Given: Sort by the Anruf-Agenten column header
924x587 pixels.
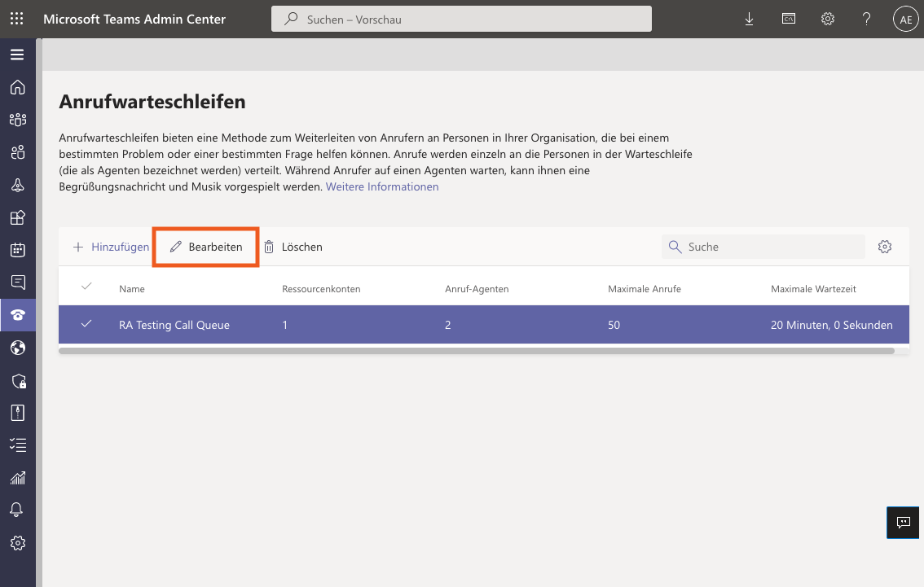Looking at the screenshot, I should [x=477, y=289].
